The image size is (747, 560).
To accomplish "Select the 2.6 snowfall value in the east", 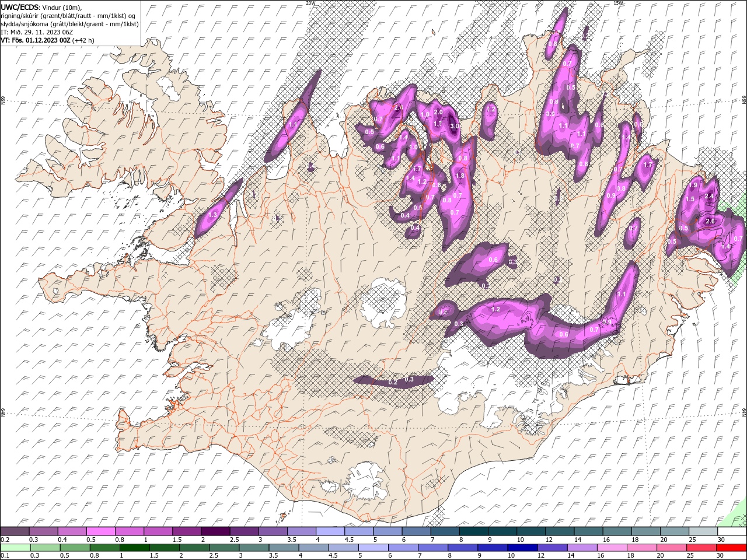I will [710, 222].
